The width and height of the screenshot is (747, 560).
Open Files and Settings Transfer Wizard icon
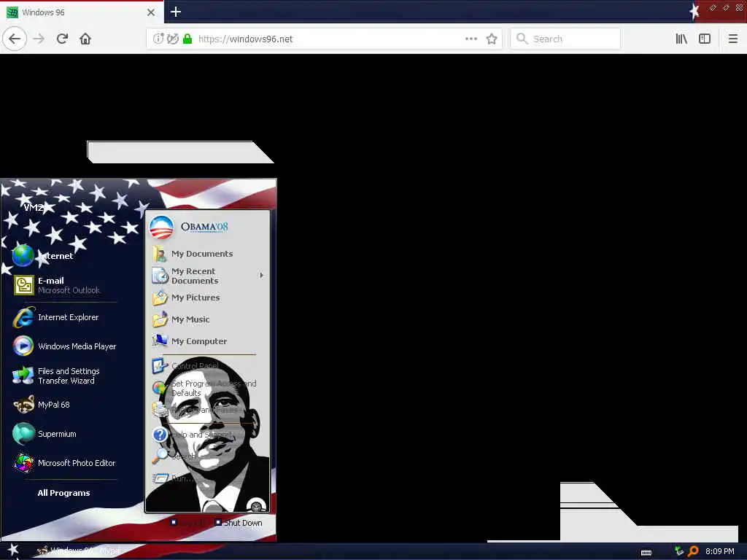click(23, 376)
